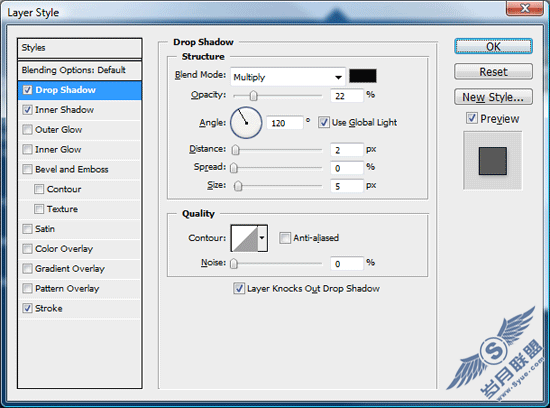Toggle Use Global Light checkbox
This screenshot has height=408, width=550.
(323, 122)
